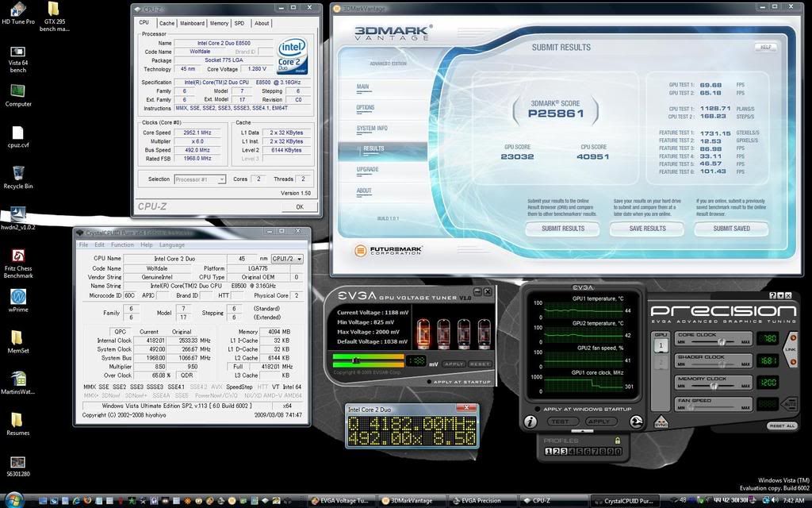Switch to the SPD tab in CPU-Z
The width and height of the screenshot is (812, 508).
tap(239, 23)
